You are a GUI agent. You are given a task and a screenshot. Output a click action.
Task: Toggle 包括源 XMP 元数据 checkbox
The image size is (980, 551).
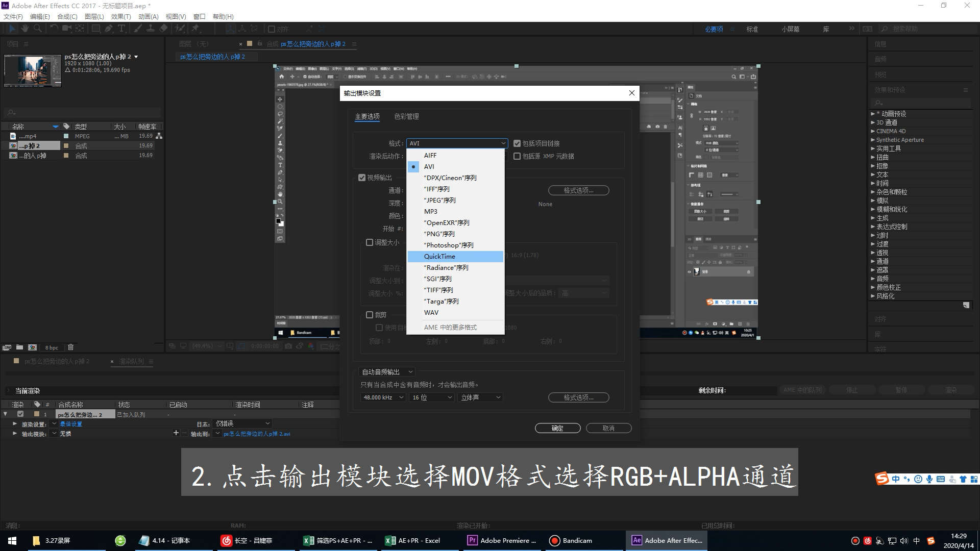pos(517,156)
